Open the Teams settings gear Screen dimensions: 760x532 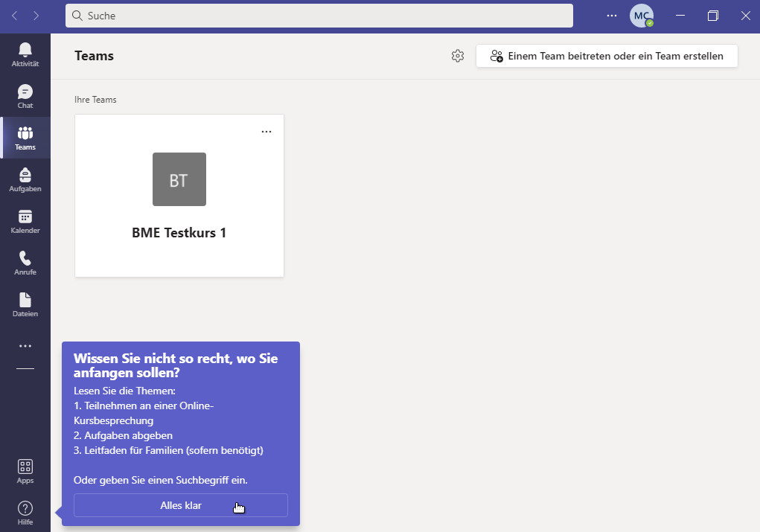[x=458, y=56]
